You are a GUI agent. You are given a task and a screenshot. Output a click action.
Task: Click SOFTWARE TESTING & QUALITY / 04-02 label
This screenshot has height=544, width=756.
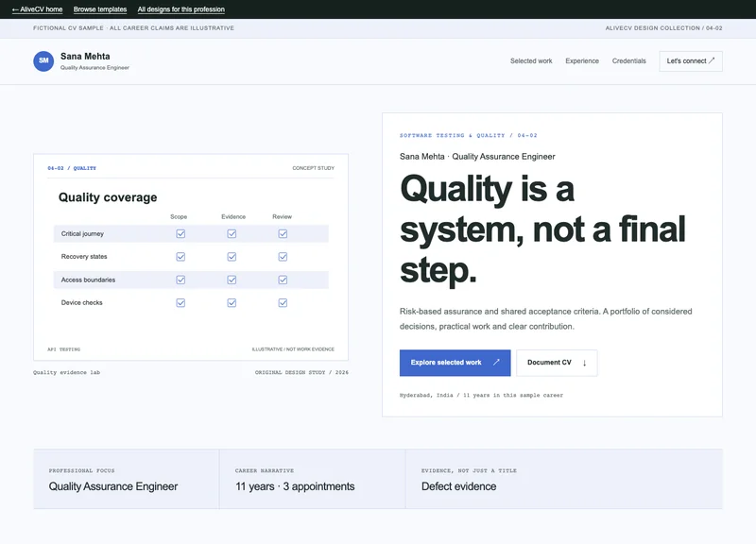pyautogui.click(x=468, y=135)
